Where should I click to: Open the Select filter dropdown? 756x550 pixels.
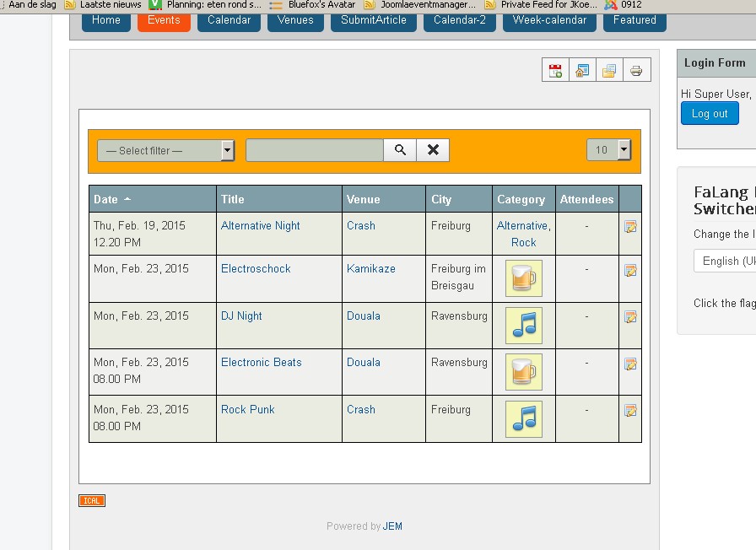pyautogui.click(x=165, y=150)
